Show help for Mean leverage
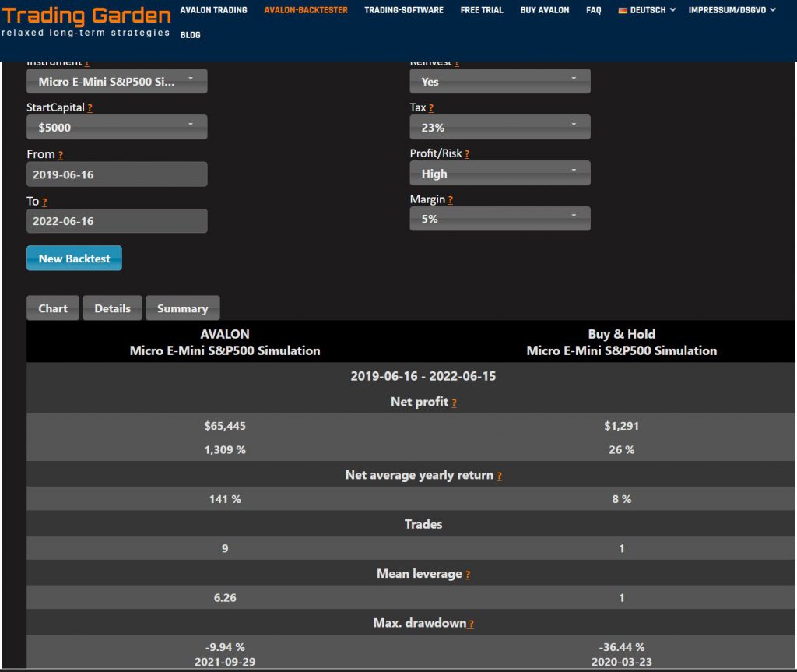This screenshot has width=797, height=672. 468,575
